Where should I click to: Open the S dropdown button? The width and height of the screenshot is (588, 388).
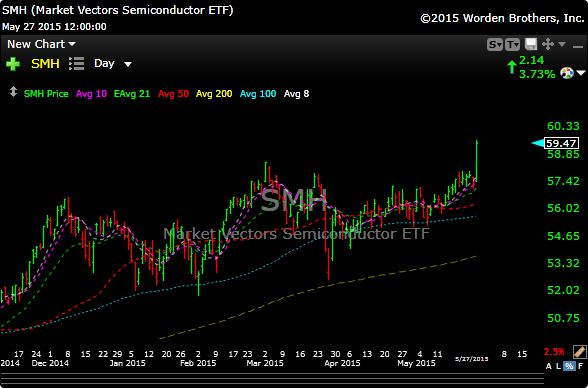tap(495, 45)
